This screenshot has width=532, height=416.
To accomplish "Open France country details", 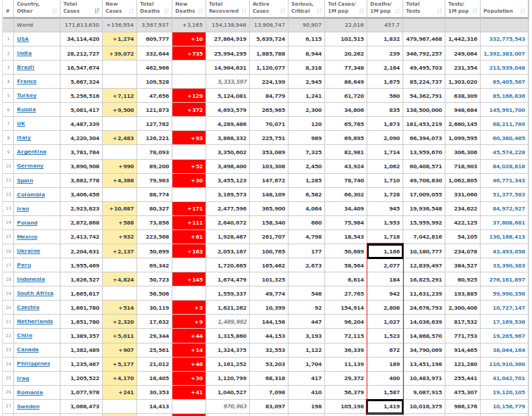I will pos(27,82).
